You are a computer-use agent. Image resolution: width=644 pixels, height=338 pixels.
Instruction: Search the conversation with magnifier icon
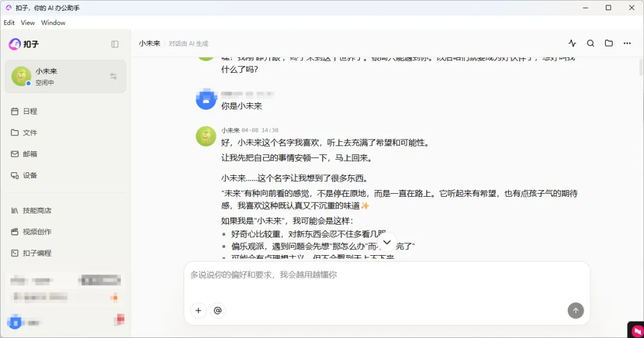[x=590, y=43]
